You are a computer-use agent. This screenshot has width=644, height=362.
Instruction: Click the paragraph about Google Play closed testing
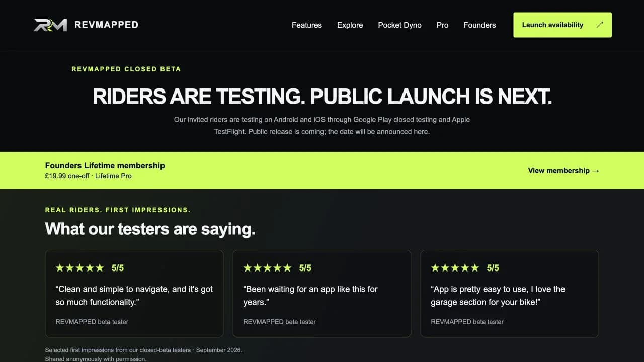click(x=322, y=125)
